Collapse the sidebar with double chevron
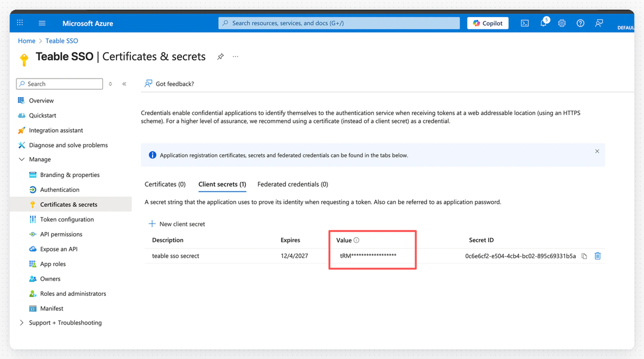 [x=124, y=84]
